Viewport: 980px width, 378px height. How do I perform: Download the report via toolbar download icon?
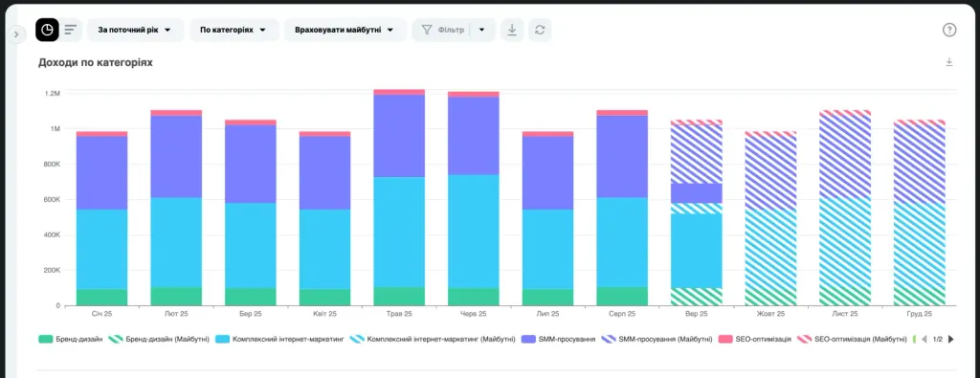512,30
